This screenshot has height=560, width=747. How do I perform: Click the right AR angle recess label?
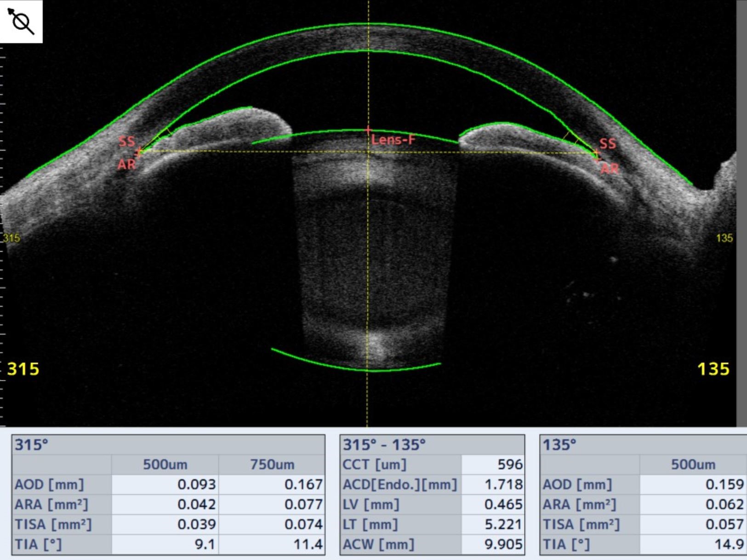610,169
